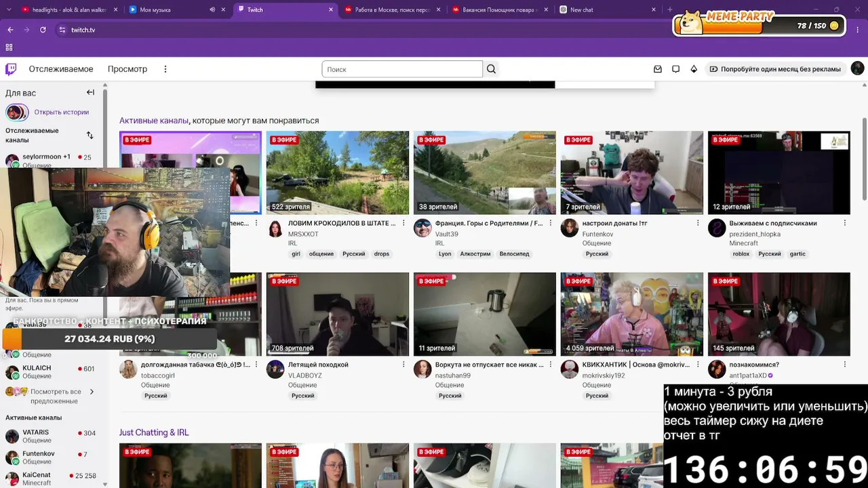This screenshot has height=488, width=868.
Task: Click the Bits diamond icon in header
Action: coord(694,69)
